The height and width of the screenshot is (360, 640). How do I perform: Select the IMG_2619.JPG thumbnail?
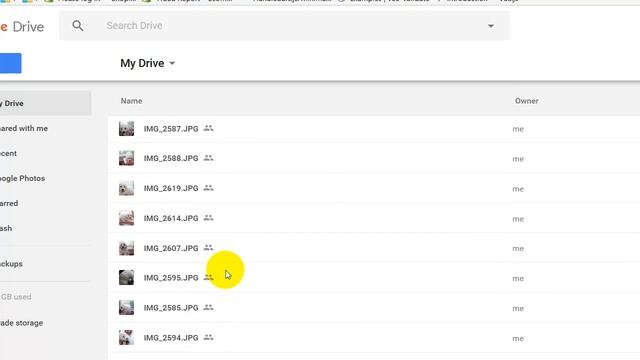tap(126, 188)
